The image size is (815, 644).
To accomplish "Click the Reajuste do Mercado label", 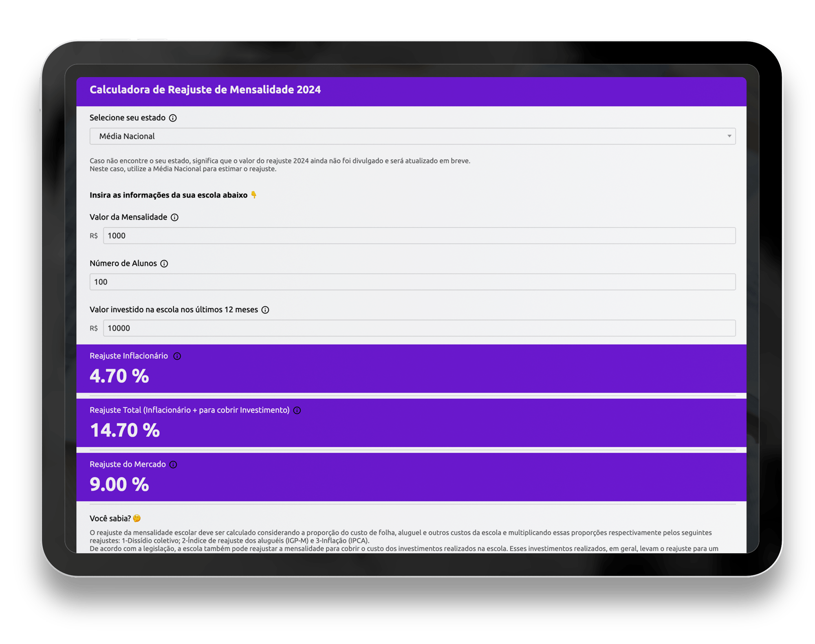I will [x=128, y=464].
